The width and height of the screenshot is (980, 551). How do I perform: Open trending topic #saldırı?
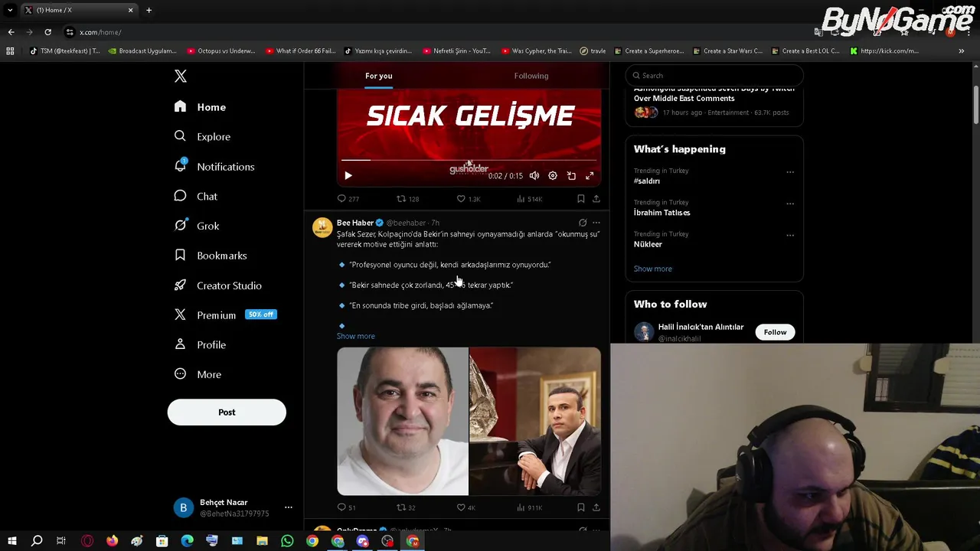(x=647, y=181)
